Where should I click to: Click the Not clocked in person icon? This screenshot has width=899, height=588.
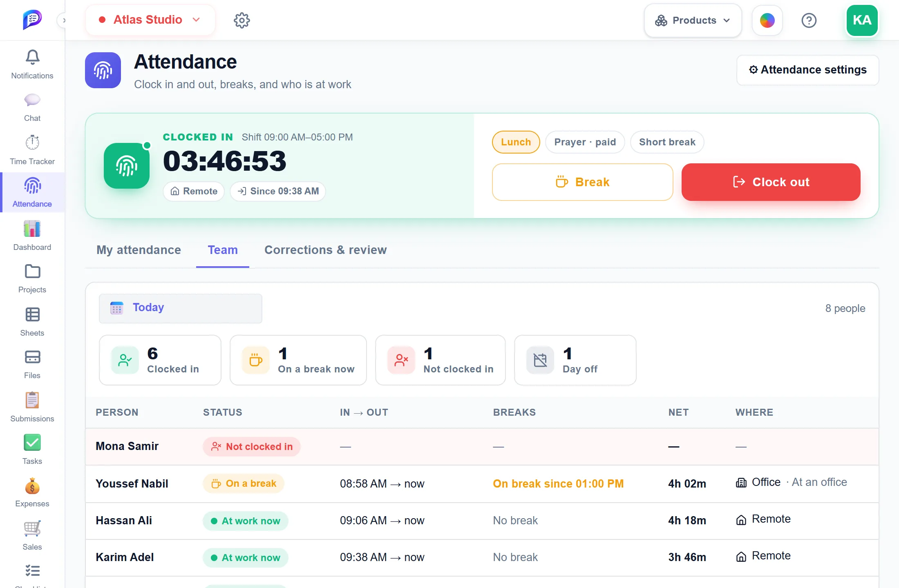coord(401,360)
